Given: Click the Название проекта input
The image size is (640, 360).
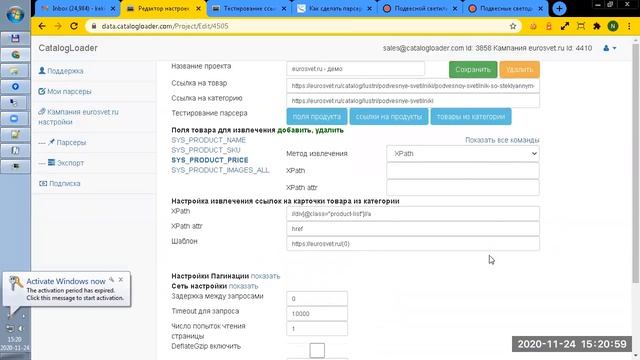Looking at the screenshot, I should [356, 69].
